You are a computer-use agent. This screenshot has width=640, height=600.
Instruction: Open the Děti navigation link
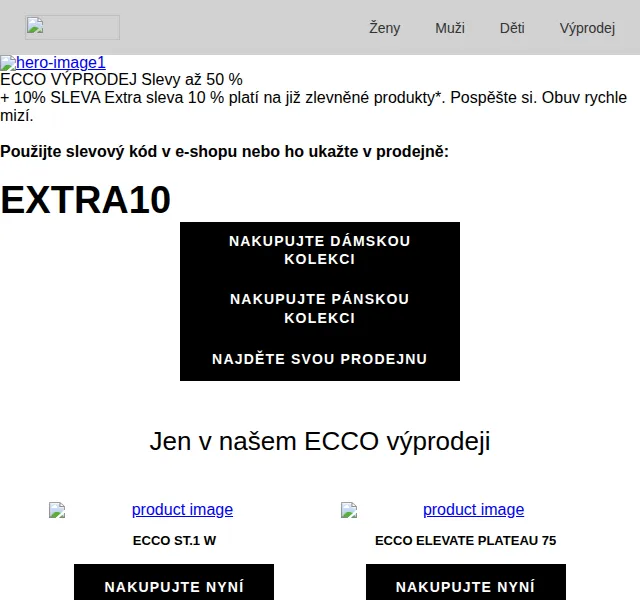click(x=512, y=28)
